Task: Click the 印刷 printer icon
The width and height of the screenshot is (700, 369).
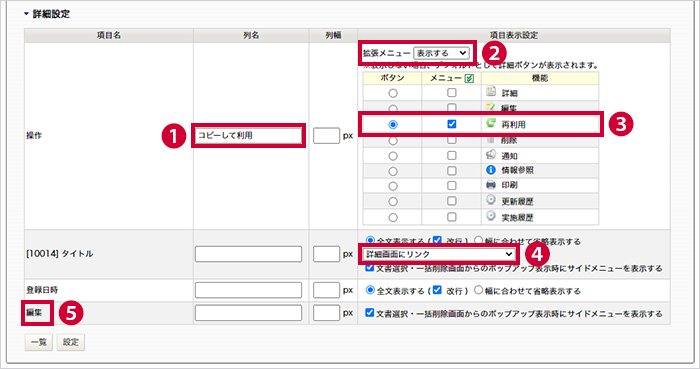Action: 491,185
